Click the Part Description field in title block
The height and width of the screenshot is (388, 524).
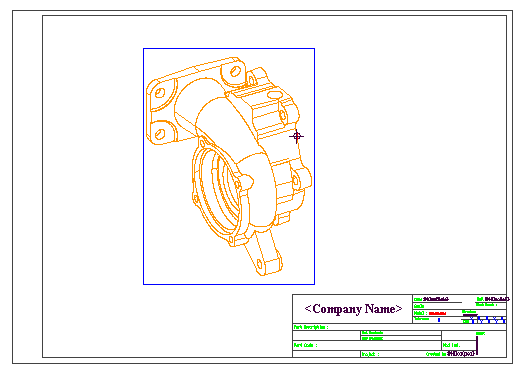[x=399, y=327]
